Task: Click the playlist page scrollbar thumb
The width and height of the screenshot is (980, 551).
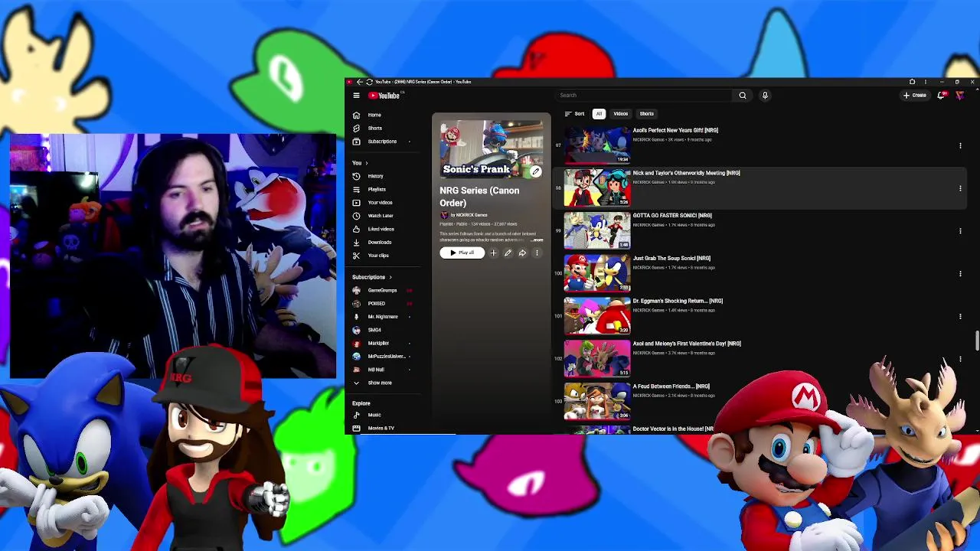Action: tap(977, 341)
